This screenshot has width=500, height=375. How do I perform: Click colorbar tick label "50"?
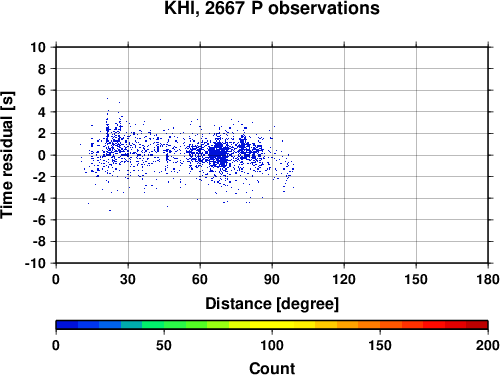pyautogui.click(x=164, y=345)
